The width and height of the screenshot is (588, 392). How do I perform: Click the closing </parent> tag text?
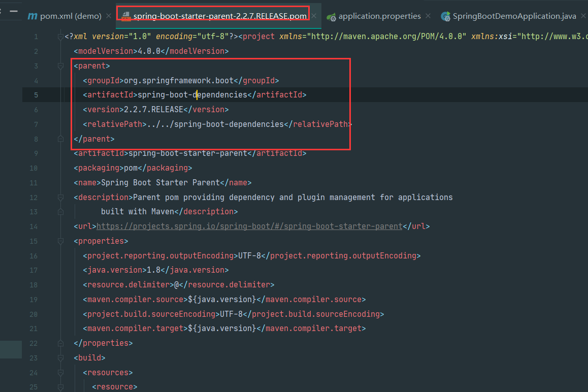94,139
